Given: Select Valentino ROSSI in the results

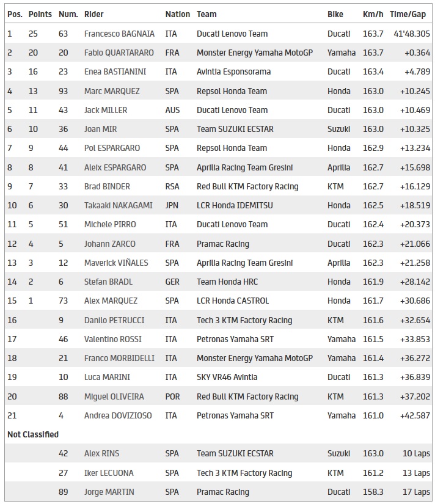Looking at the screenshot, I should pos(110,339).
